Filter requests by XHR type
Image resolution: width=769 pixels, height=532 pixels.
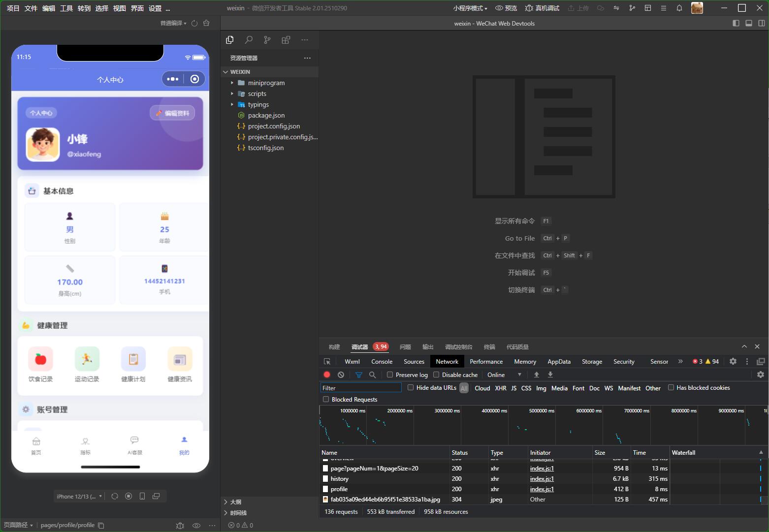coord(501,388)
